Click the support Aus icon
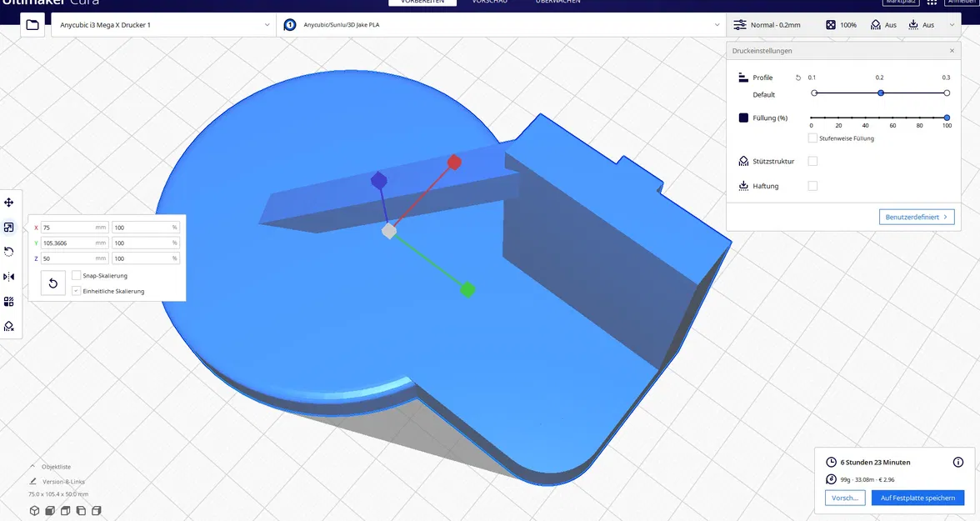The height and width of the screenshot is (521, 980). coord(876,25)
